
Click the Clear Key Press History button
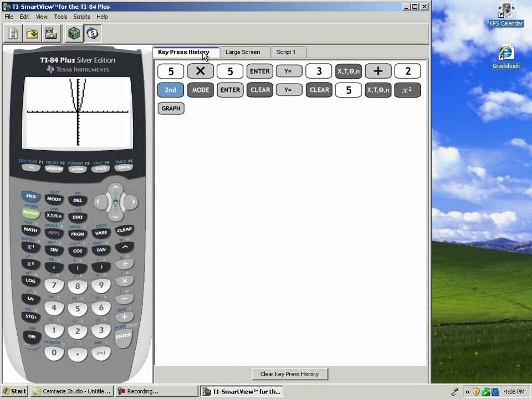(x=290, y=374)
